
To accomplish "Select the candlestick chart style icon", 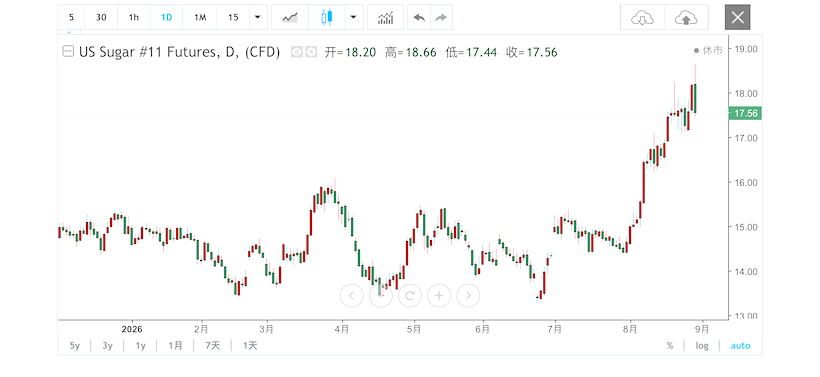I will pyautogui.click(x=327, y=17).
